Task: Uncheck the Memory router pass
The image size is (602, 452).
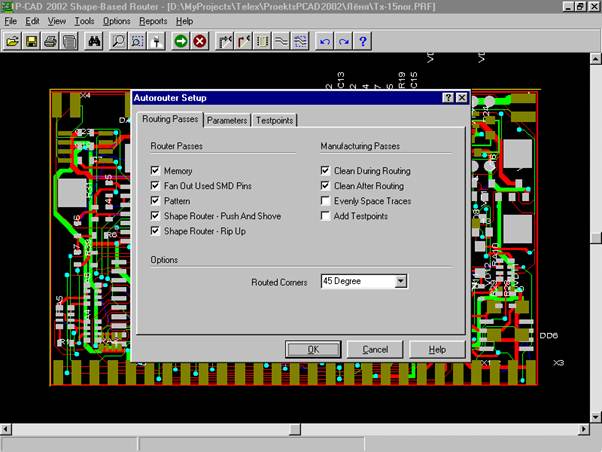Action: [155, 171]
